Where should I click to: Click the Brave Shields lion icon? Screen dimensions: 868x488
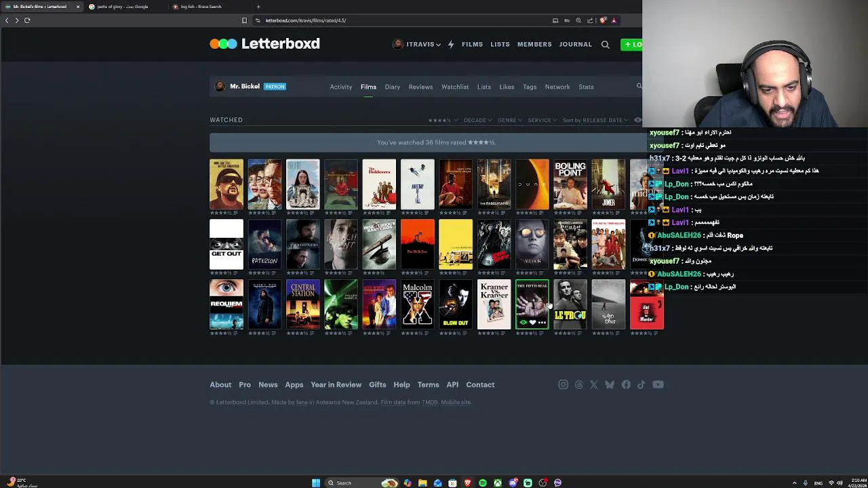point(602,20)
